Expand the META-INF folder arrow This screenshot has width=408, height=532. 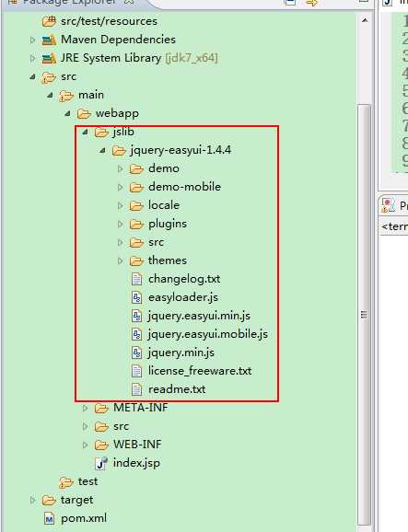tap(86, 408)
